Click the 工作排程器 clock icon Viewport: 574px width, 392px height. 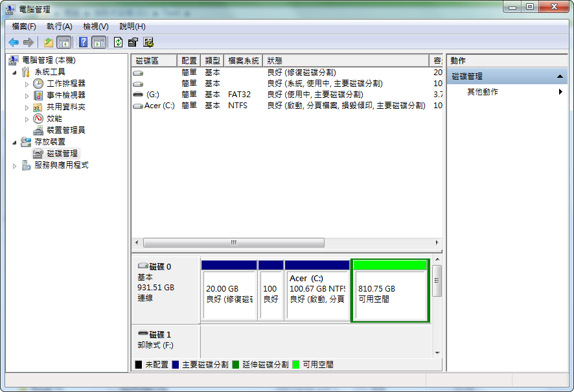[38, 84]
